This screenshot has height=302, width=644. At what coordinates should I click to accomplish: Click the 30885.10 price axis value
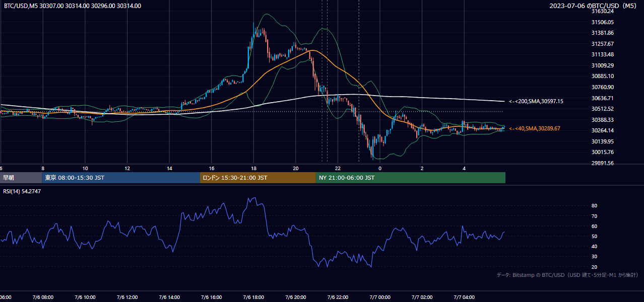coord(602,76)
